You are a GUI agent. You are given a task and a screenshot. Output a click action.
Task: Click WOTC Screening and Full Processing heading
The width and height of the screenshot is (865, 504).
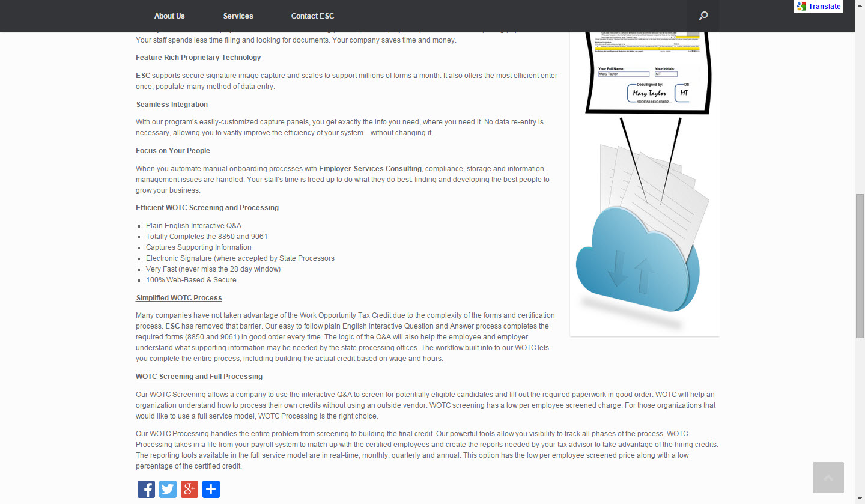coord(199,377)
